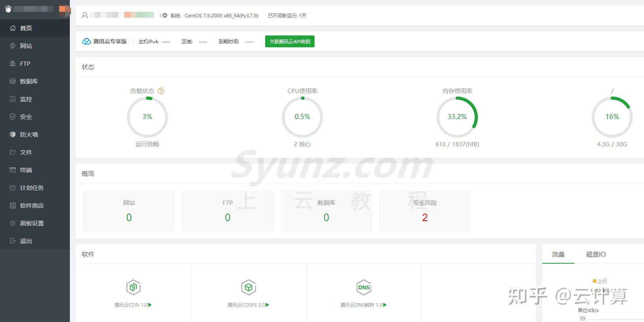Open the 网站 sidebar item
Screen dimensions: 644x322
pos(35,46)
